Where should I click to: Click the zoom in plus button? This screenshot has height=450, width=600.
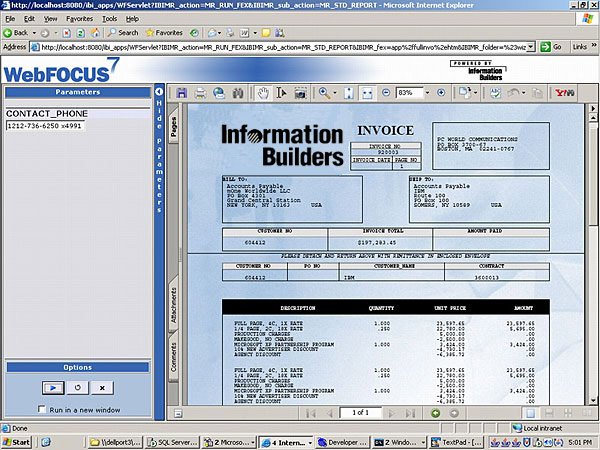[441, 93]
